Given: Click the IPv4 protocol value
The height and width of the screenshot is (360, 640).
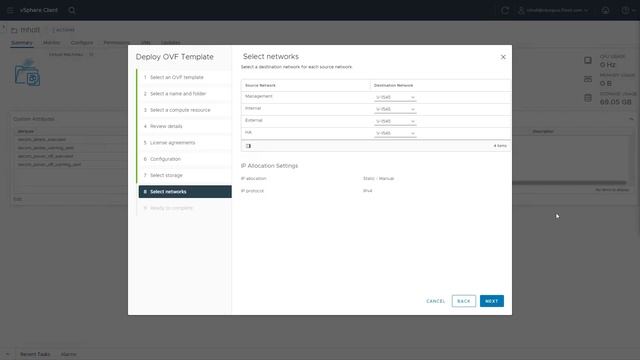Looking at the screenshot, I should tap(367, 191).
